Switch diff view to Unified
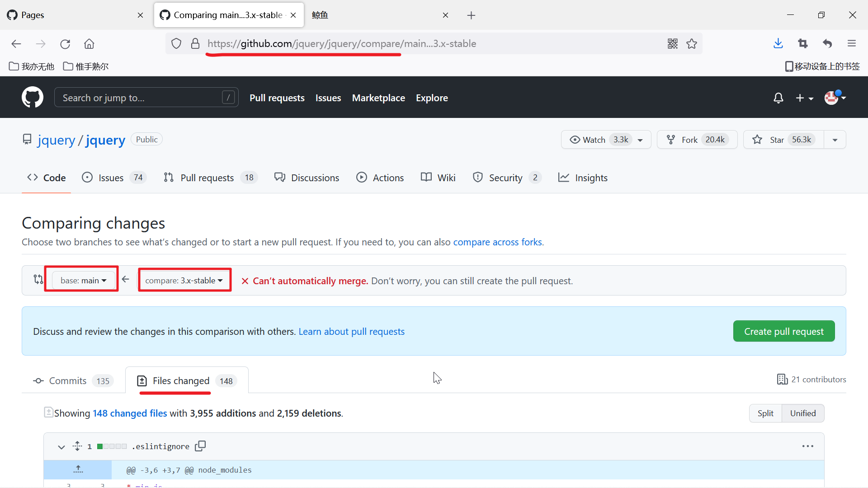The height and width of the screenshot is (488, 868). 803,413
